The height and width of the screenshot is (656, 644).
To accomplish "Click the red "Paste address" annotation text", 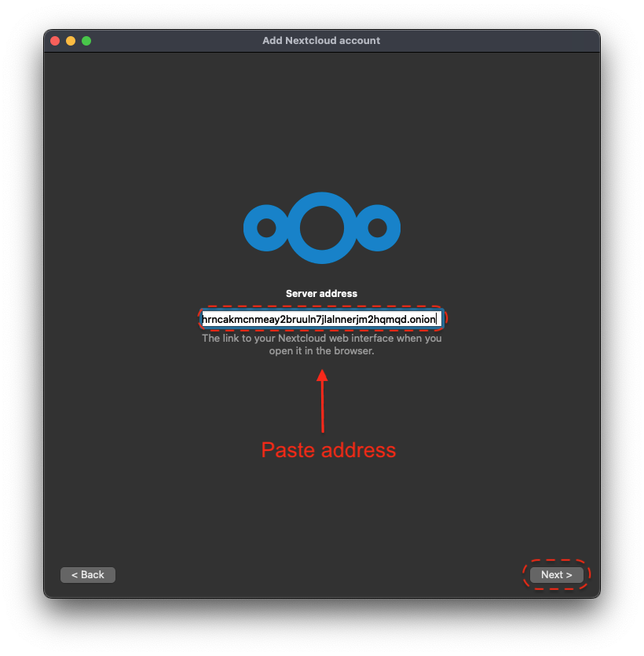I will [328, 450].
